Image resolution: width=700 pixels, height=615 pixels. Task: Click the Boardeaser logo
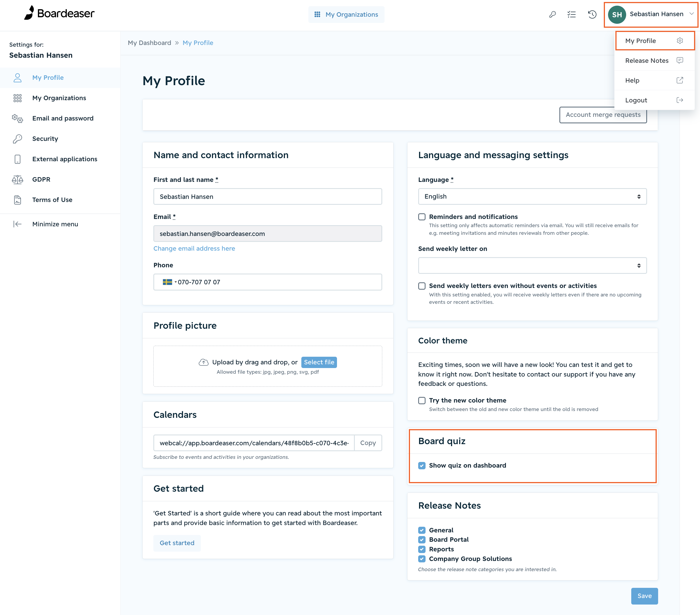pyautogui.click(x=59, y=13)
